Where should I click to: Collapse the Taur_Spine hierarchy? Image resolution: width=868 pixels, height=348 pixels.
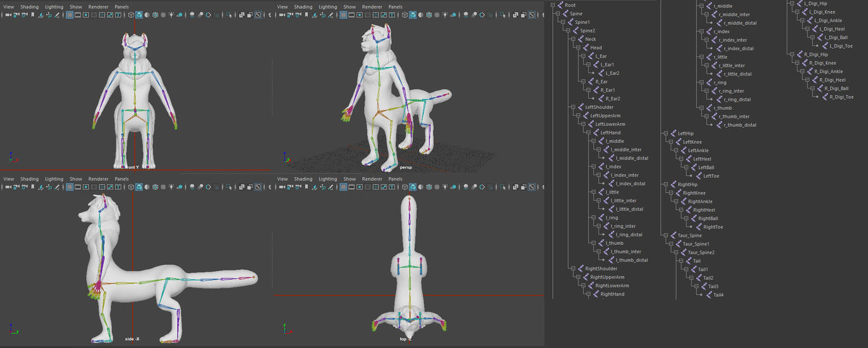tap(666, 235)
